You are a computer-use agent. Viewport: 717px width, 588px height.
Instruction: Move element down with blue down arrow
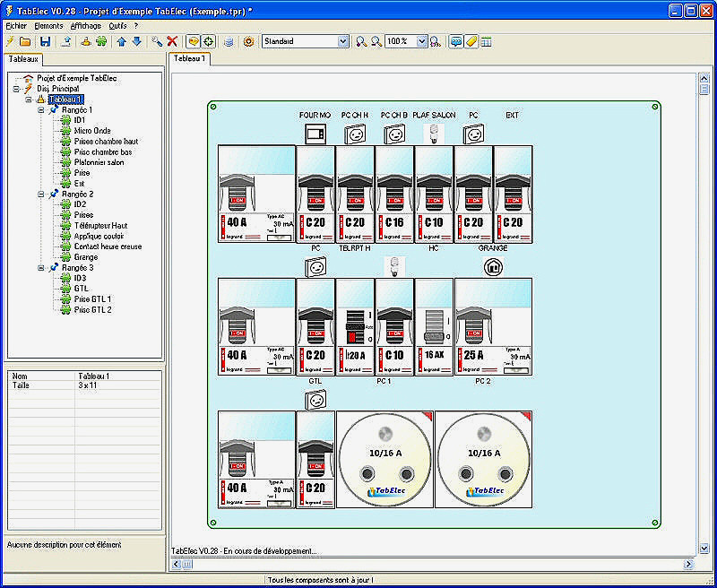coord(137,41)
